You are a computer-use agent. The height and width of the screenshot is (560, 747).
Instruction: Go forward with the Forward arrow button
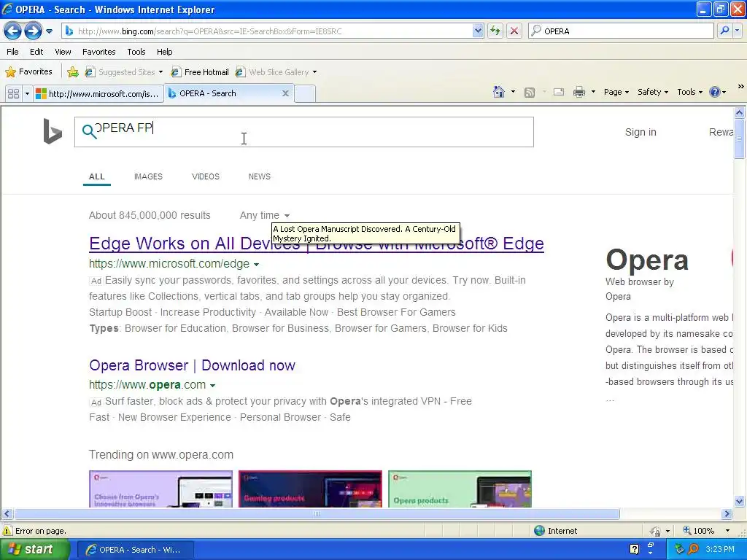click(x=33, y=31)
